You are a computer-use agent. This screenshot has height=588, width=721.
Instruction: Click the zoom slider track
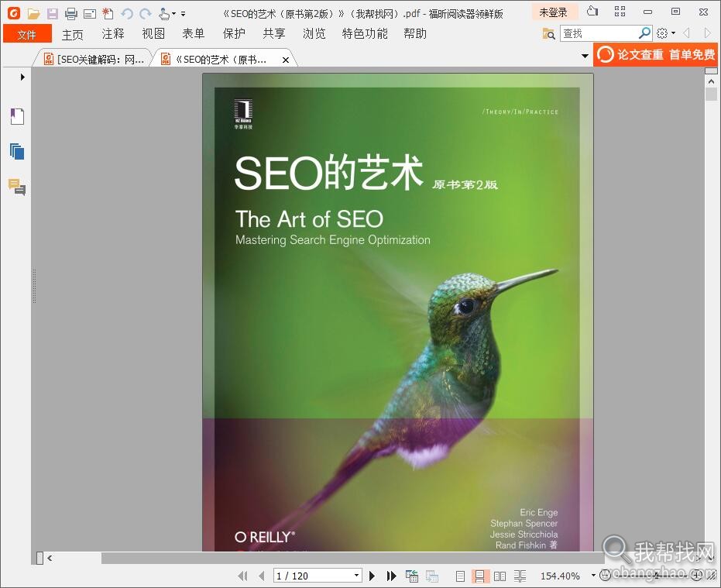(x=651, y=575)
